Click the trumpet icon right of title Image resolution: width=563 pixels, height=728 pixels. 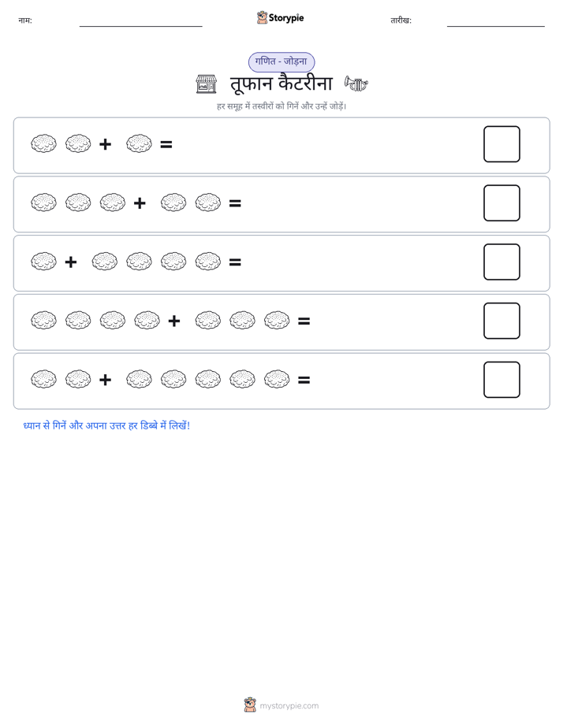356,84
